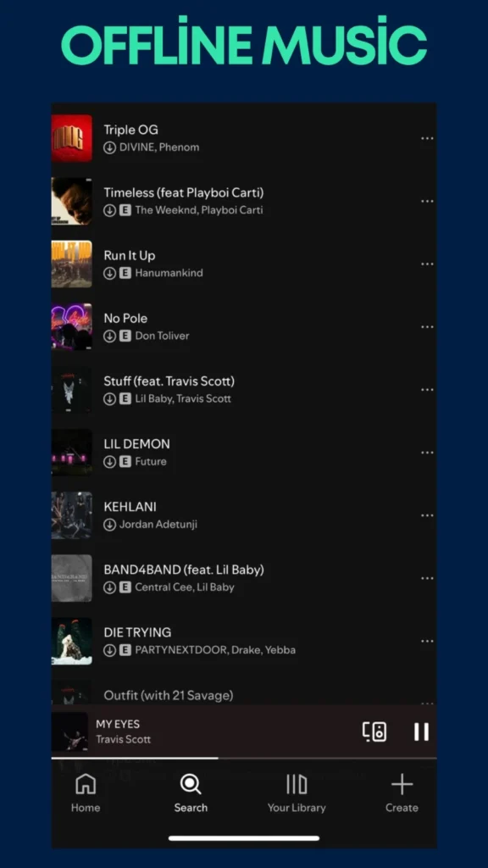Open Timeless album artwork
Image resolution: width=488 pixels, height=868 pixels.
(x=72, y=201)
